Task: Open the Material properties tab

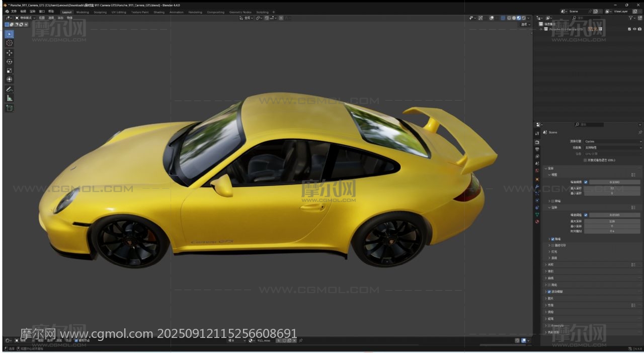Action: (x=537, y=221)
